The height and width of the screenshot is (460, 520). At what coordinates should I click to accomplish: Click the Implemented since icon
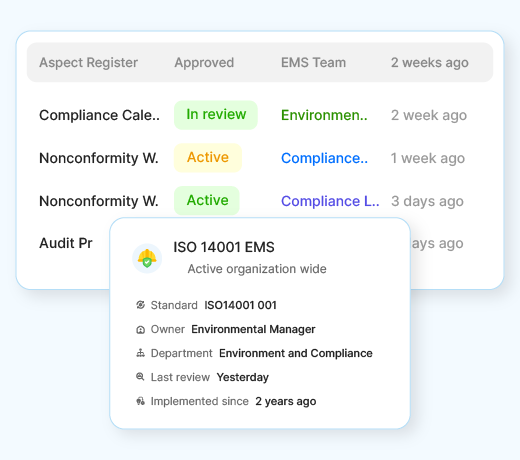pos(140,401)
